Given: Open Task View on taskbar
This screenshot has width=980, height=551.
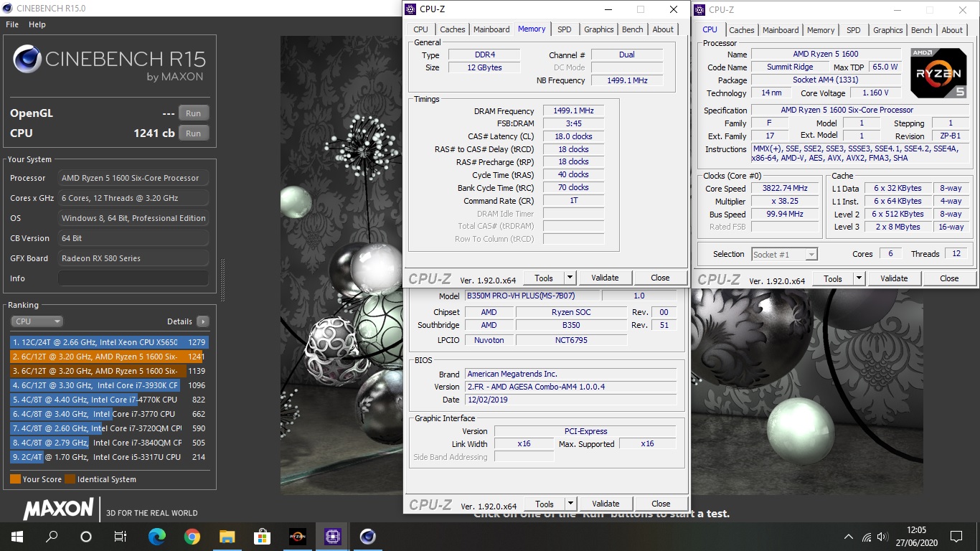Looking at the screenshot, I should pyautogui.click(x=121, y=537).
